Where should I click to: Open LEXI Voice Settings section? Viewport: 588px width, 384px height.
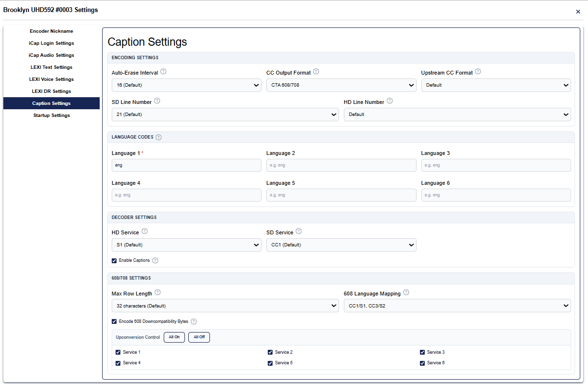coord(52,79)
